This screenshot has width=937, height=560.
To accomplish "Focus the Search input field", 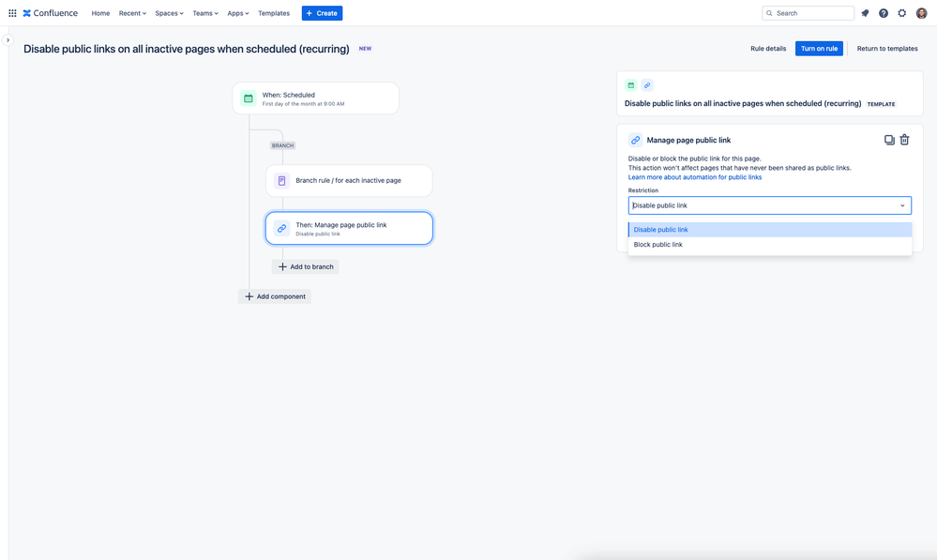I will tap(808, 13).
